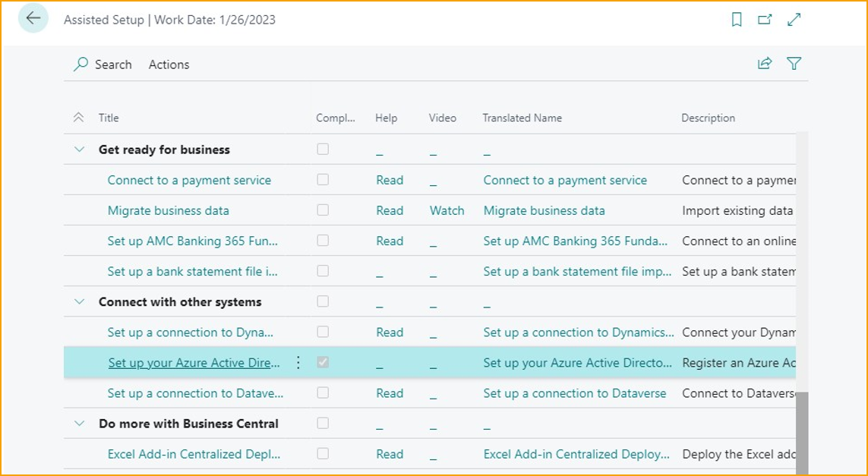The height and width of the screenshot is (476, 868).
Task: Click the expand page diagonal arrows icon
Action: pyautogui.click(x=794, y=20)
